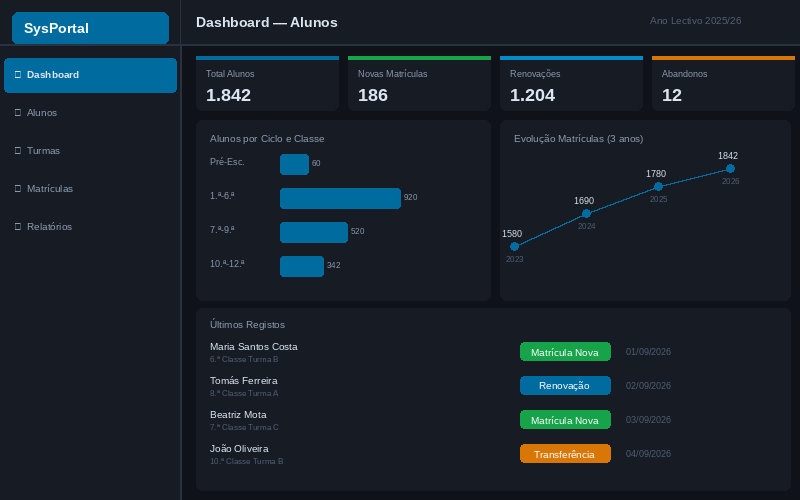This screenshot has height=500, width=800.
Task: Open the Dashboard sidebar item
Action: (90, 75)
